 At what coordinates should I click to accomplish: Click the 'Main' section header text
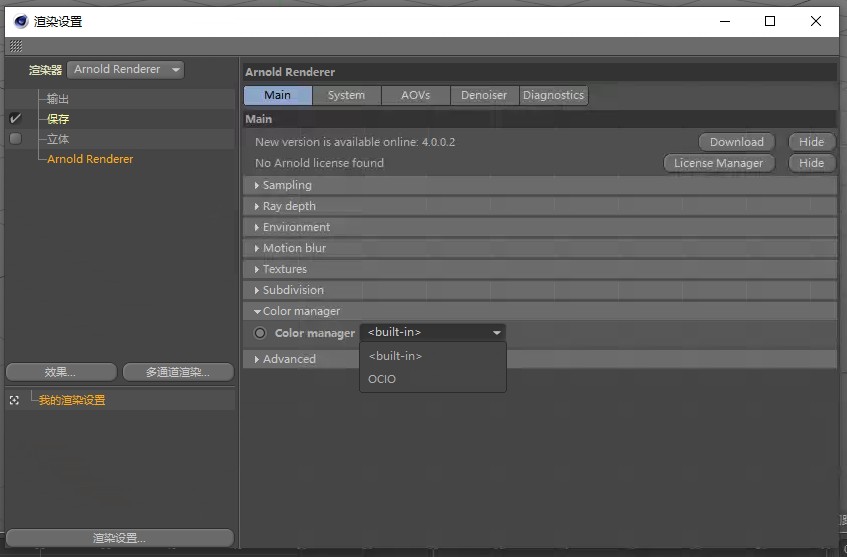point(259,119)
